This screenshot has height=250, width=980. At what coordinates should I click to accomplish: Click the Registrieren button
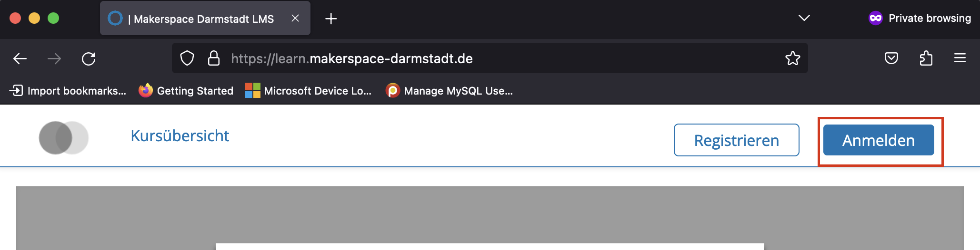click(x=736, y=140)
